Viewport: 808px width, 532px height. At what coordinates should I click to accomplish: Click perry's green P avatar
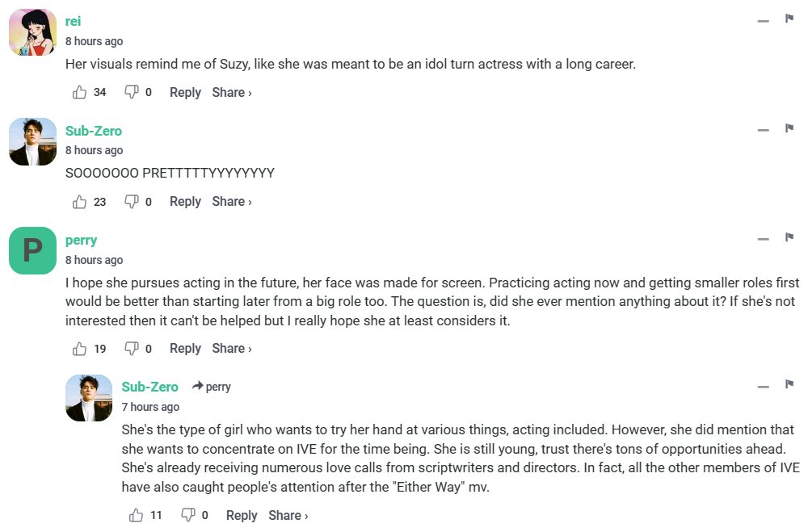32,250
